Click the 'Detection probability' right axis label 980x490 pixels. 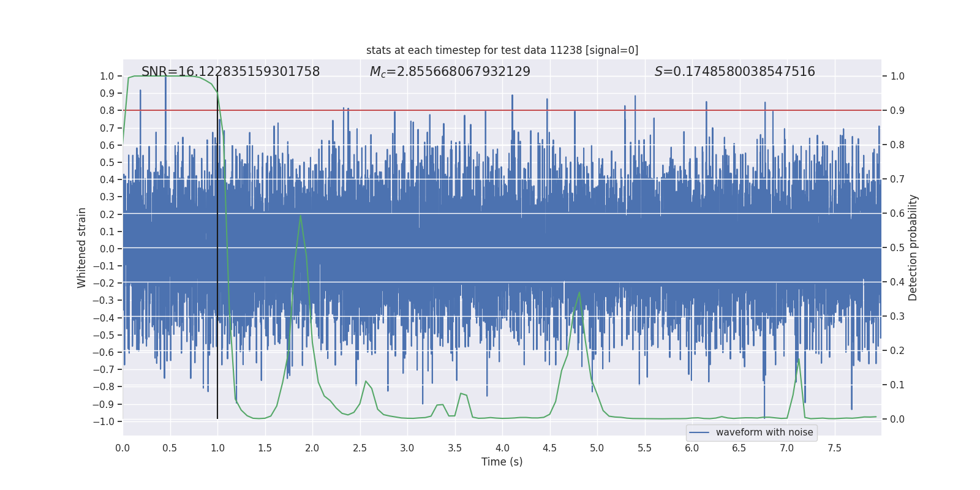point(913,247)
